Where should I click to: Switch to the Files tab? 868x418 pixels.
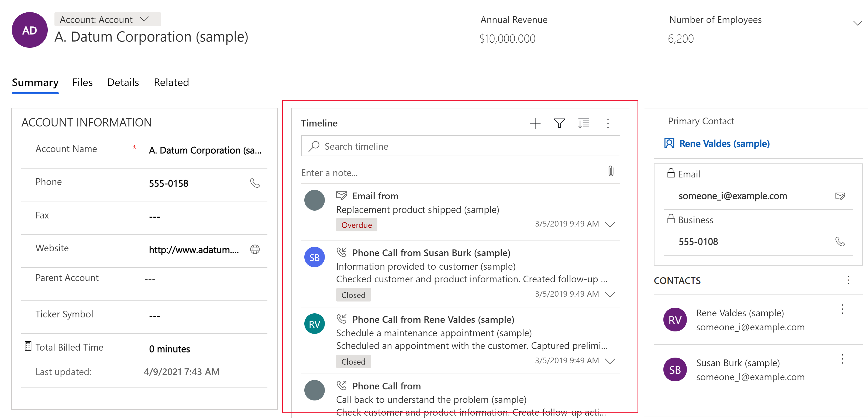click(x=82, y=82)
